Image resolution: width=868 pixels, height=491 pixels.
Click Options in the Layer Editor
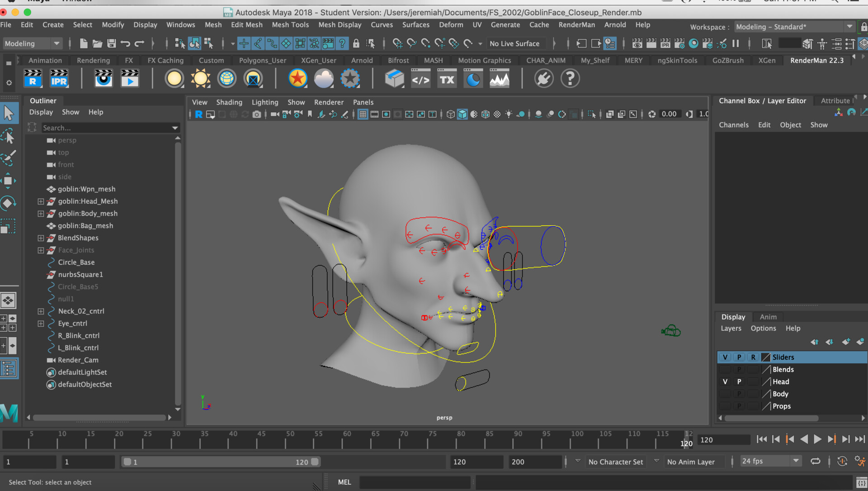(763, 328)
